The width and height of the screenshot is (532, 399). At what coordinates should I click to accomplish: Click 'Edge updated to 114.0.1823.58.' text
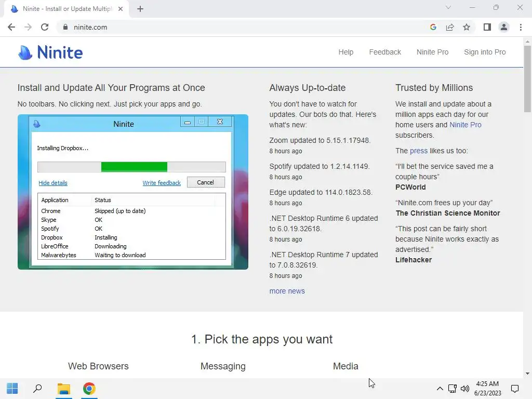(321, 192)
